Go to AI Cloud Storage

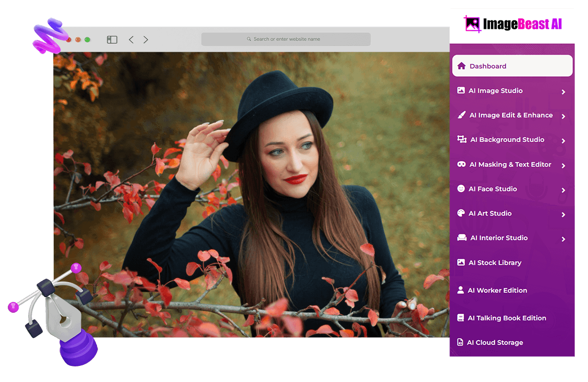(494, 343)
